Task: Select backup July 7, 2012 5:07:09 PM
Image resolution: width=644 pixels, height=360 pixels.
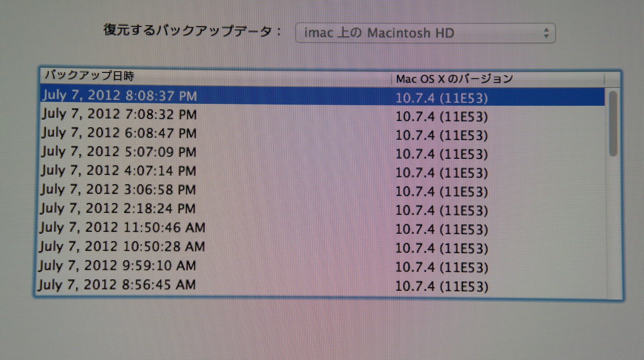Action: (322, 153)
